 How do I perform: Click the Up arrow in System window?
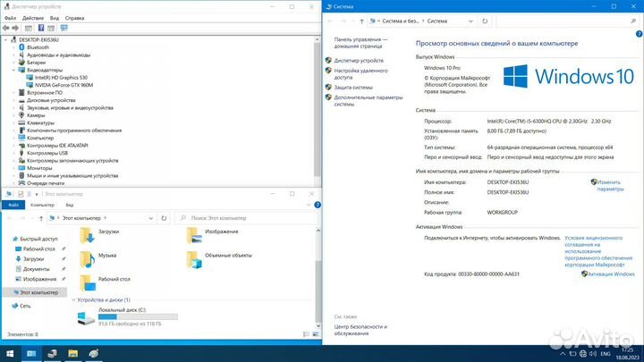tap(361, 21)
